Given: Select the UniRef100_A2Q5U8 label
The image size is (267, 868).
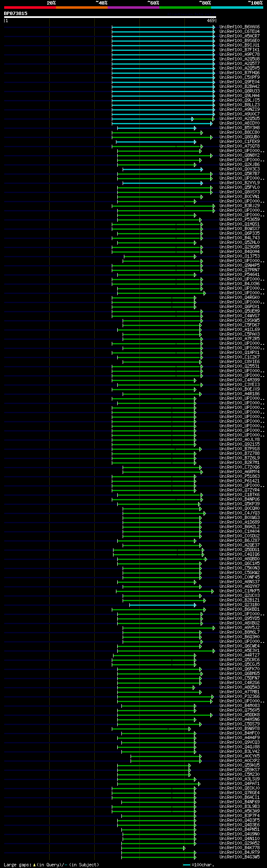Looking at the screenshot, I should (239, 59).
